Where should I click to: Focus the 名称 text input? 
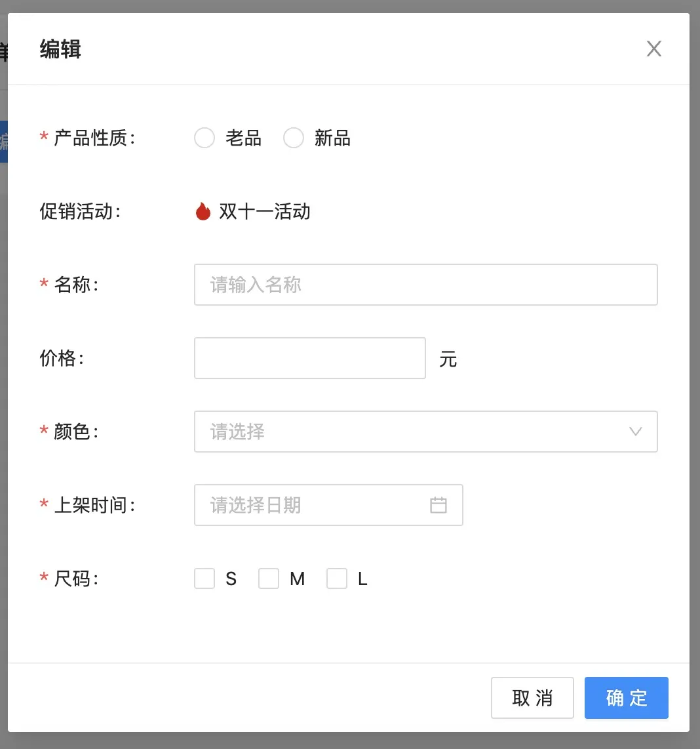pos(426,285)
